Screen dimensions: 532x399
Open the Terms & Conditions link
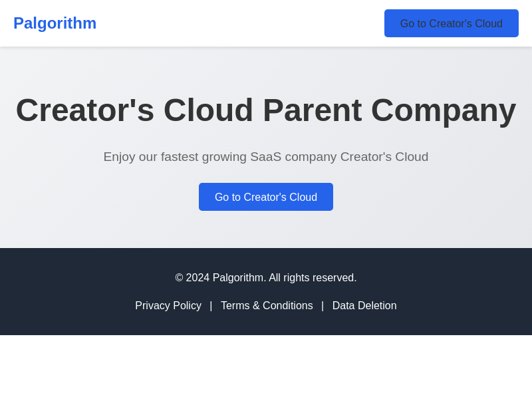(x=267, y=306)
